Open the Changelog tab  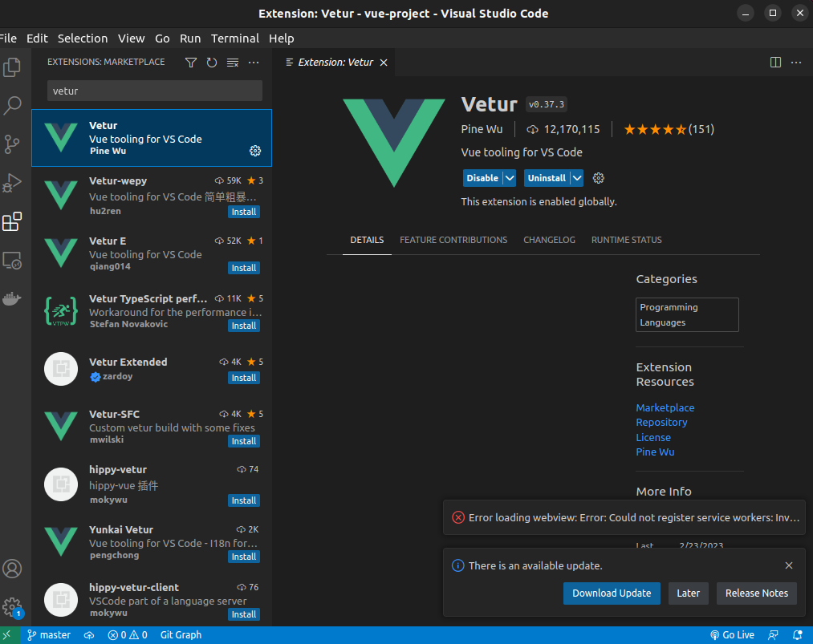[x=549, y=240]
